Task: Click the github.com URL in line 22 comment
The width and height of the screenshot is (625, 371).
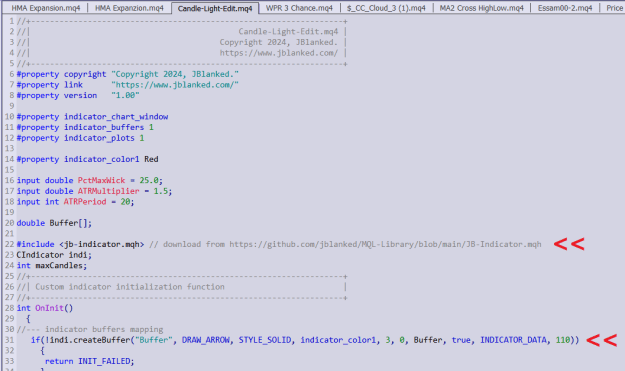Action: pos(385,244)
